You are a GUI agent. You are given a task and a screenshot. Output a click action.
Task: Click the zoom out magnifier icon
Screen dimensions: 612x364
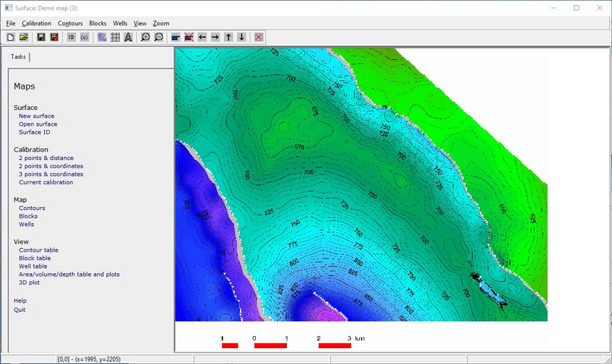tap(159, 37)
